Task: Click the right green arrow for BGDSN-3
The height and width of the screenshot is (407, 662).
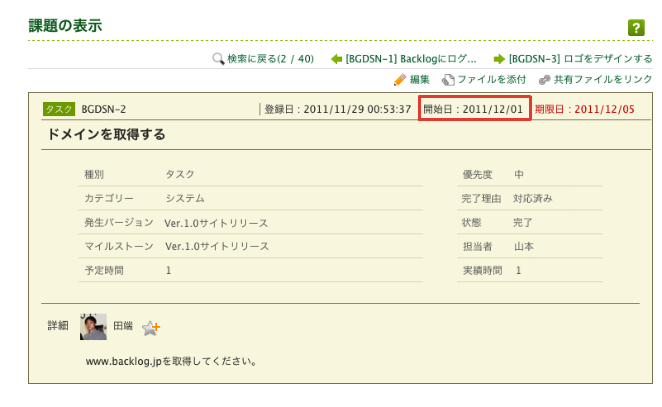Action: click(x=499, y=59)
